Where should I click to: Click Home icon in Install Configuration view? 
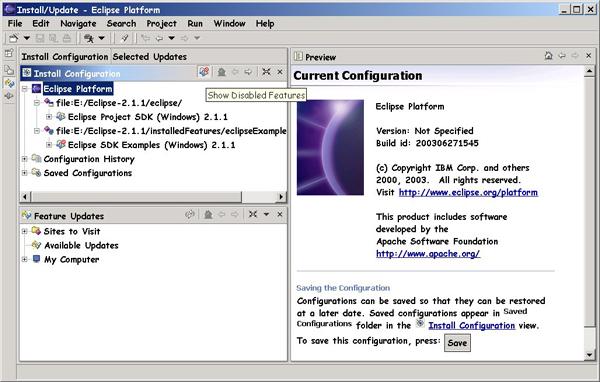222,72
